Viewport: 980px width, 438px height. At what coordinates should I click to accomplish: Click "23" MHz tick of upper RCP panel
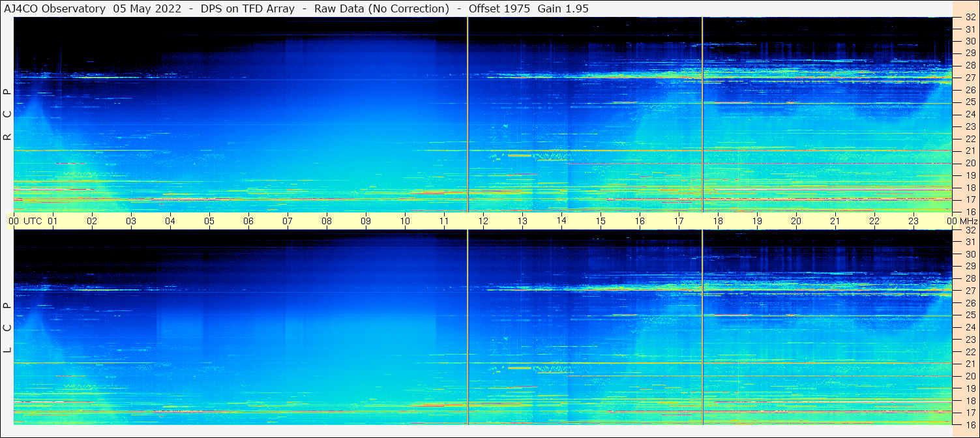[970, 127]
